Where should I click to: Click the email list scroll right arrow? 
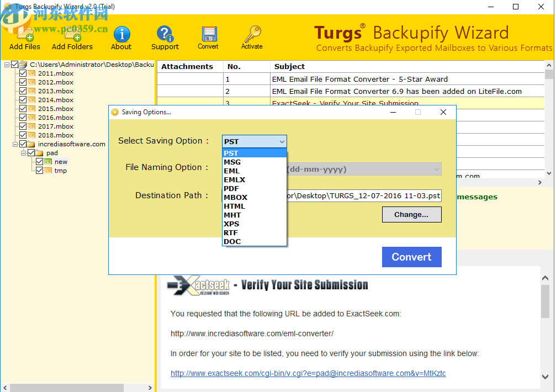540,183
